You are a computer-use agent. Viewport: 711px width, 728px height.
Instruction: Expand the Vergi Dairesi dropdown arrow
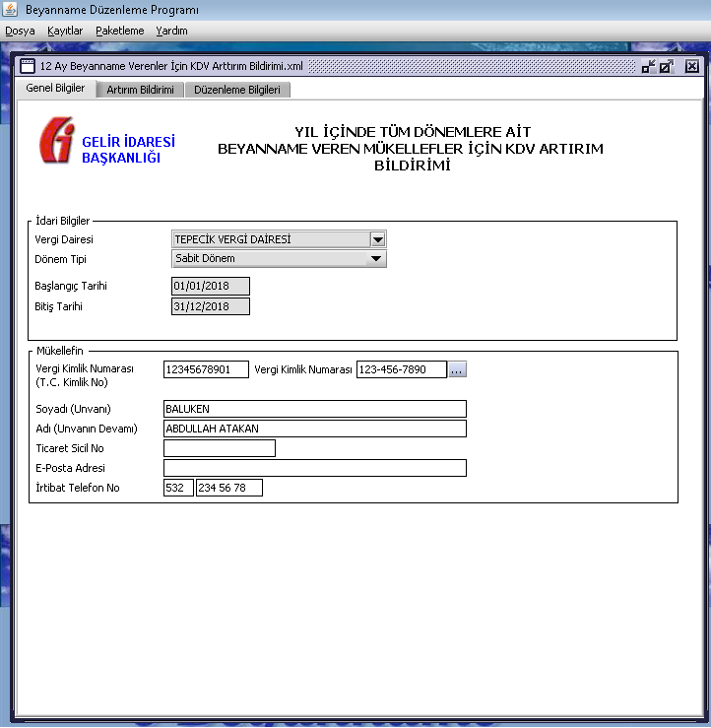click(x=378, y=239)
